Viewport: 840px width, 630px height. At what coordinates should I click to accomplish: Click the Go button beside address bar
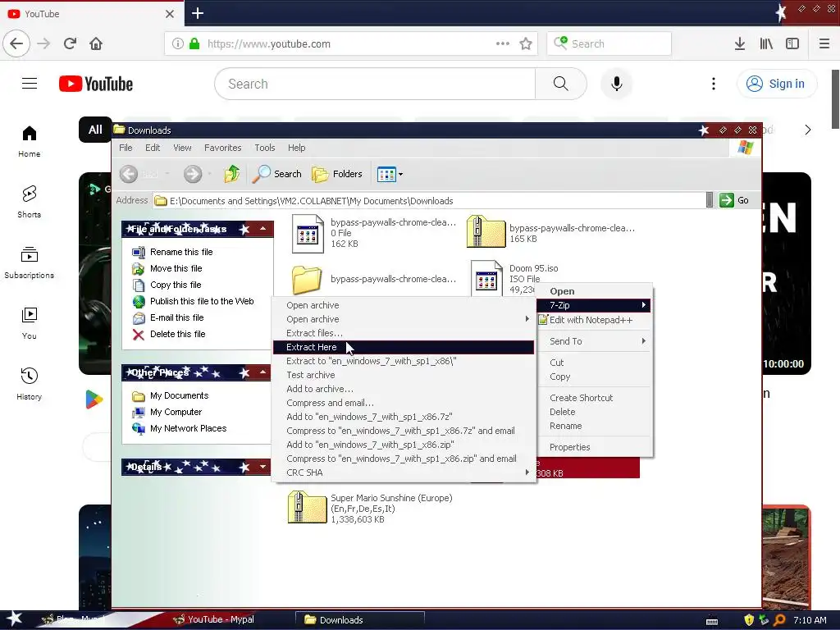pos(734,200)
